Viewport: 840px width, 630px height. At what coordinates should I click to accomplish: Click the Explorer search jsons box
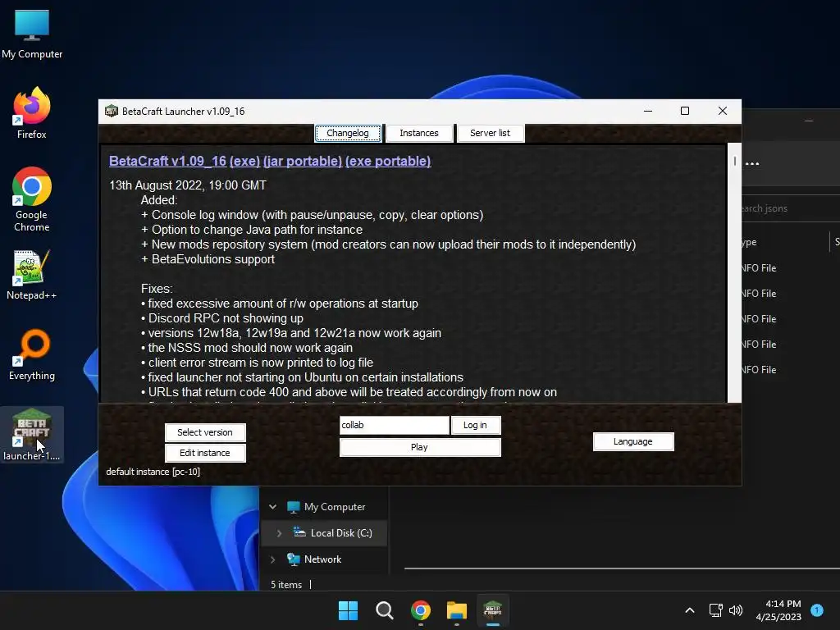791,208
